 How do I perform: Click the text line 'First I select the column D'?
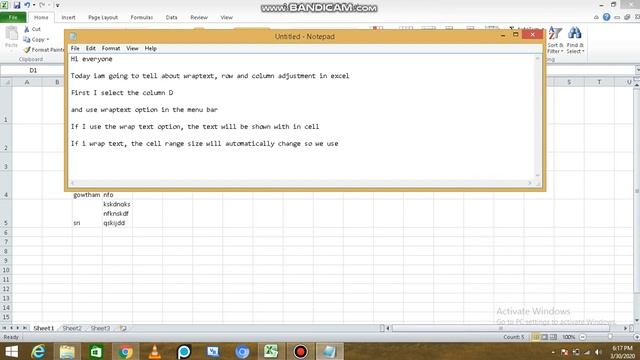coord(122,93)
